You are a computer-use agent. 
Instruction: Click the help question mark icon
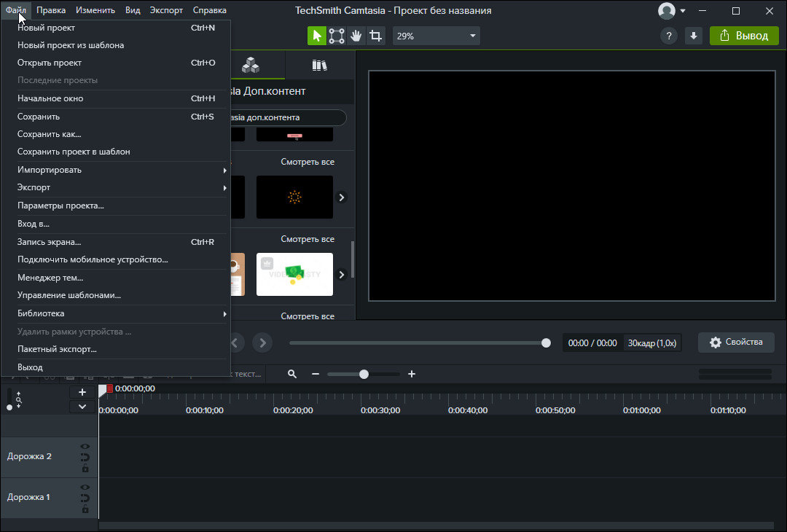pos(668,36)
